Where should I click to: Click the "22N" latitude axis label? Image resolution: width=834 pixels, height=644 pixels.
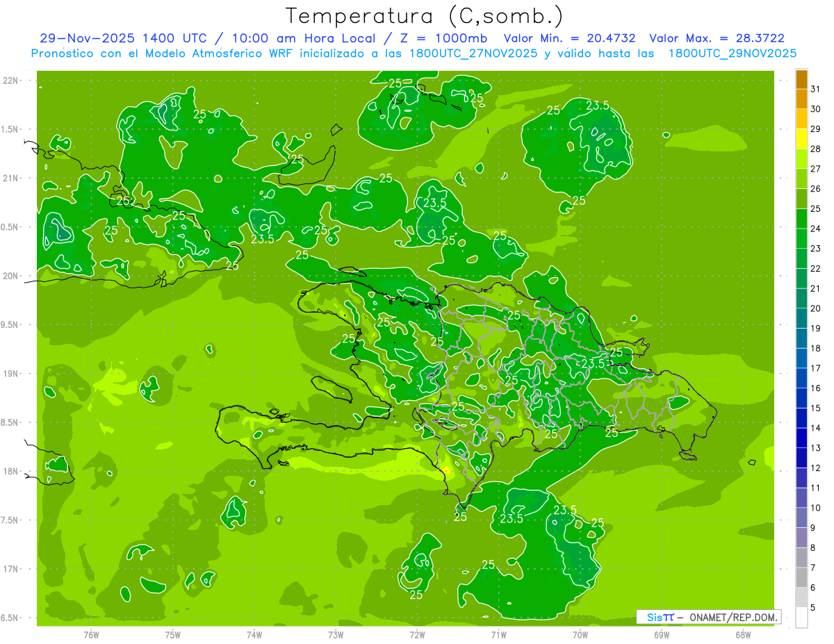point(10,80)
